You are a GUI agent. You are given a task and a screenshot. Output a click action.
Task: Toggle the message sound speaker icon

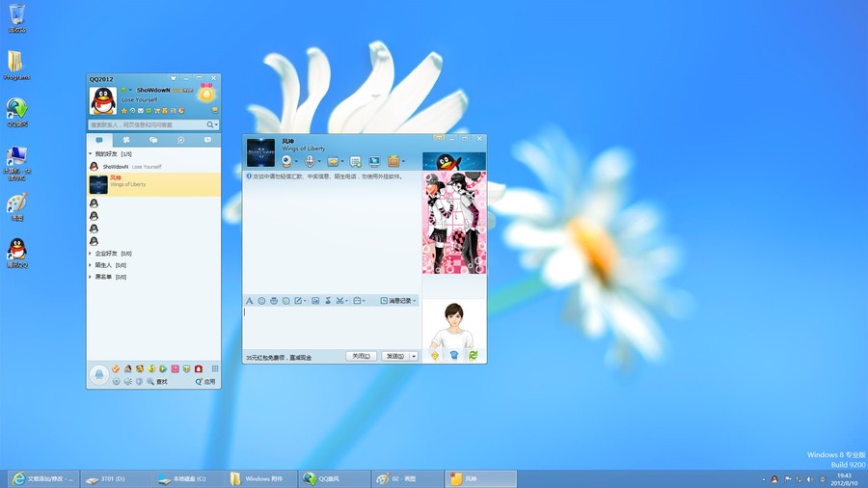coord(127,382)
